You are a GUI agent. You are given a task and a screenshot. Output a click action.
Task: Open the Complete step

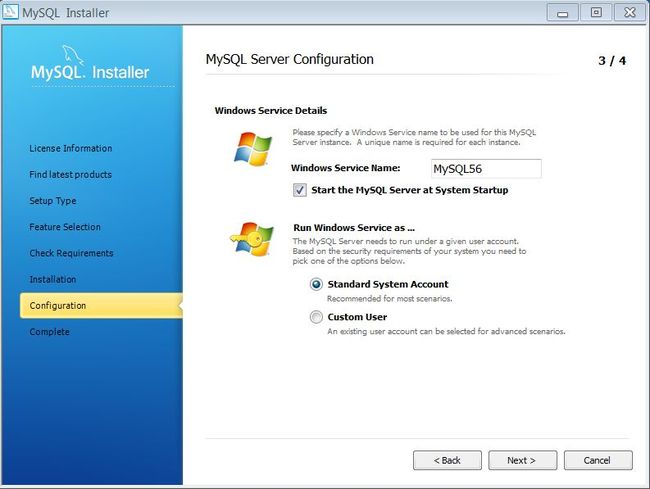coord(49,332)
